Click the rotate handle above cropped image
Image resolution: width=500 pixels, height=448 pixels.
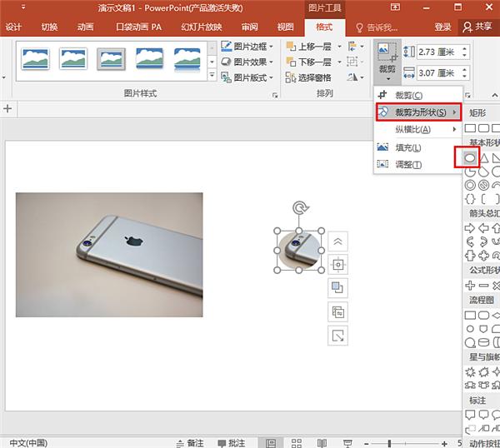(300, 207)
